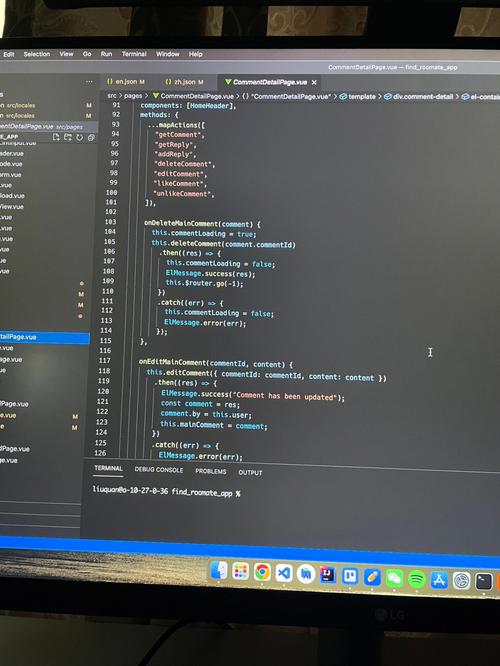Show the PROBLEMS panel
Image resolution: width=500 pixels, height=666 pixels.
[x=211, y=471]
